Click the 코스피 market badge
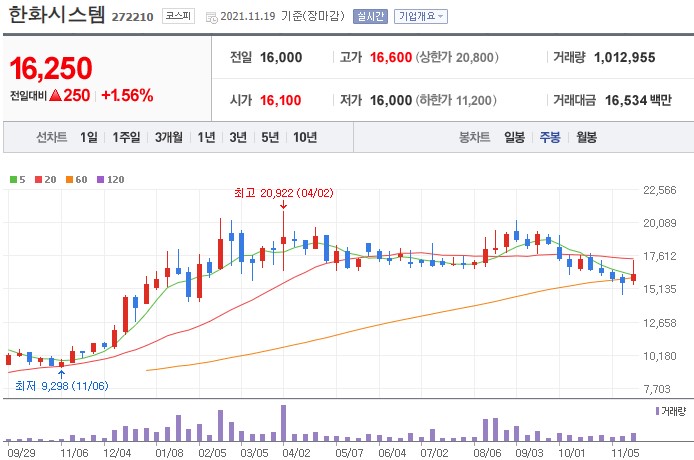 click(178, 16)
